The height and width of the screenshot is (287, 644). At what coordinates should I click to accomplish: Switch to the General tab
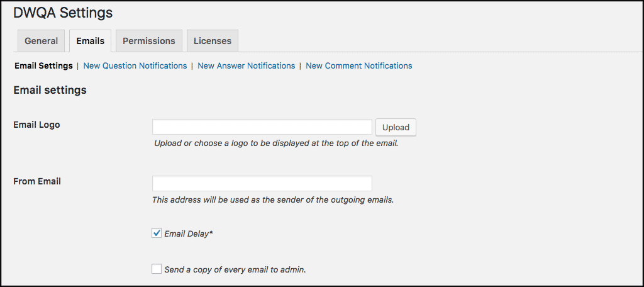(x=41, y=41)
